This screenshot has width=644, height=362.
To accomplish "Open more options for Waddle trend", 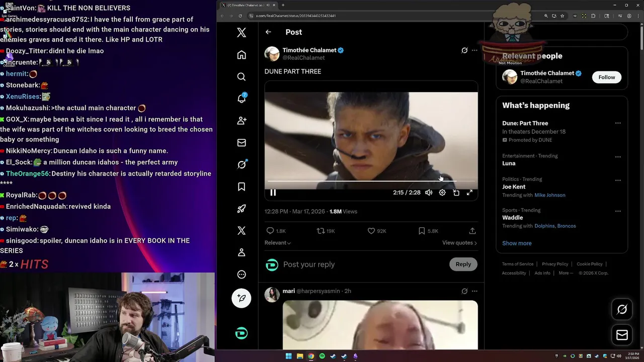I will point(618,211).
